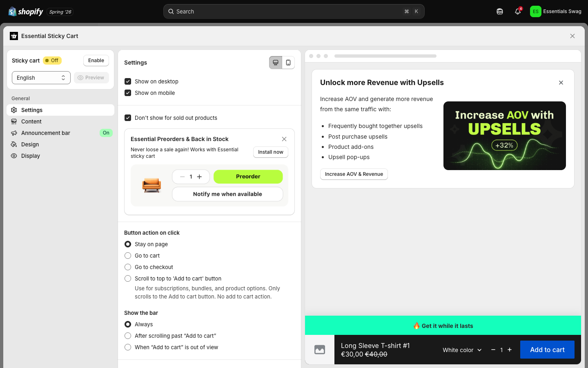588x368 pixels.
Task: Click the Enable sticky cart button
Action: (x=96, y=61)
